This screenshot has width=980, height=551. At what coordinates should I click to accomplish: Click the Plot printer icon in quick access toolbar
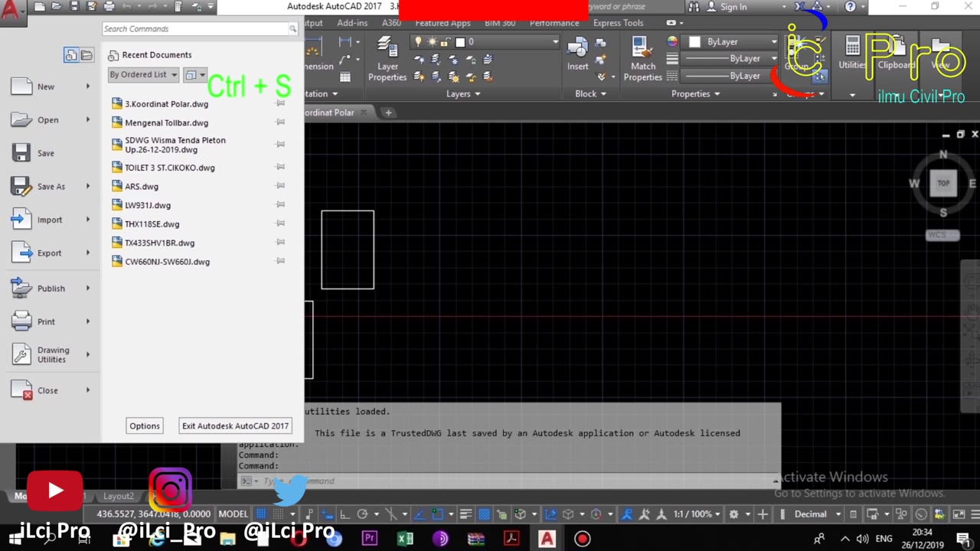pos(109,7)
